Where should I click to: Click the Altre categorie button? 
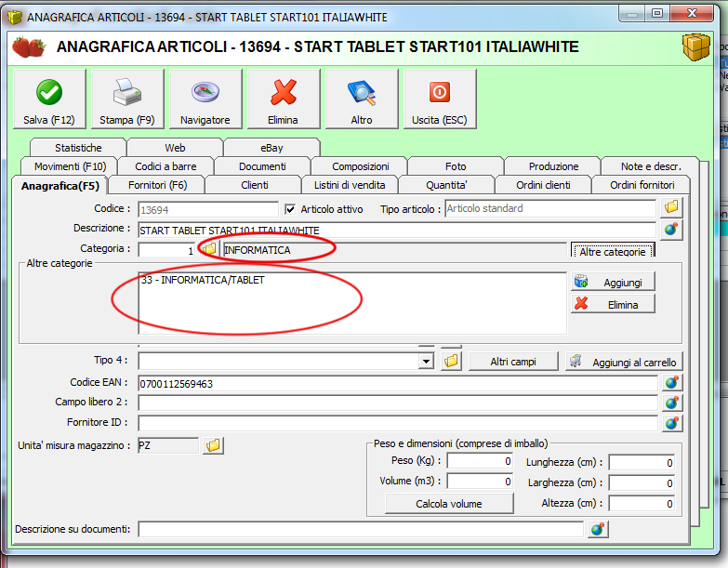613,251
